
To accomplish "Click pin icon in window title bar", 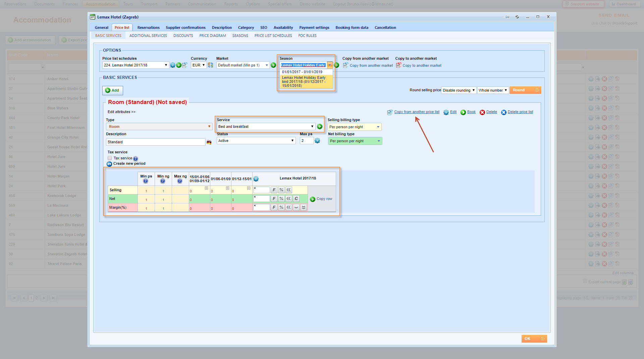I will (x=507, y=17).
